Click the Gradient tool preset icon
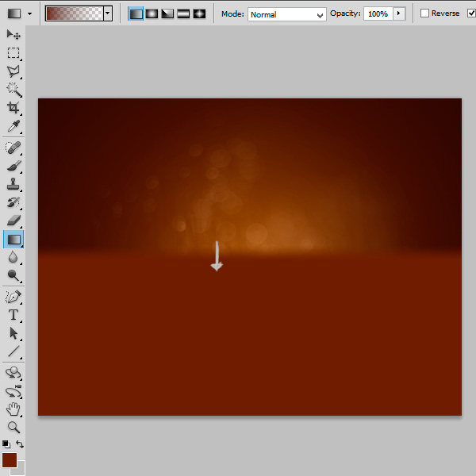The height and width of the screenshot is (476, 476). click(14, 13)
